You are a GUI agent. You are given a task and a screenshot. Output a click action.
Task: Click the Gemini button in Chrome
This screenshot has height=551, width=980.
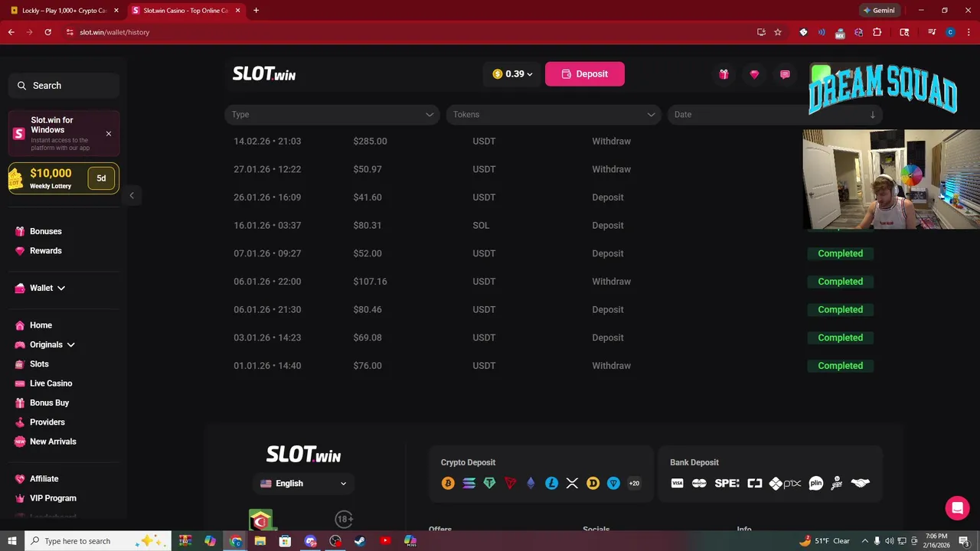coord(879,11)
